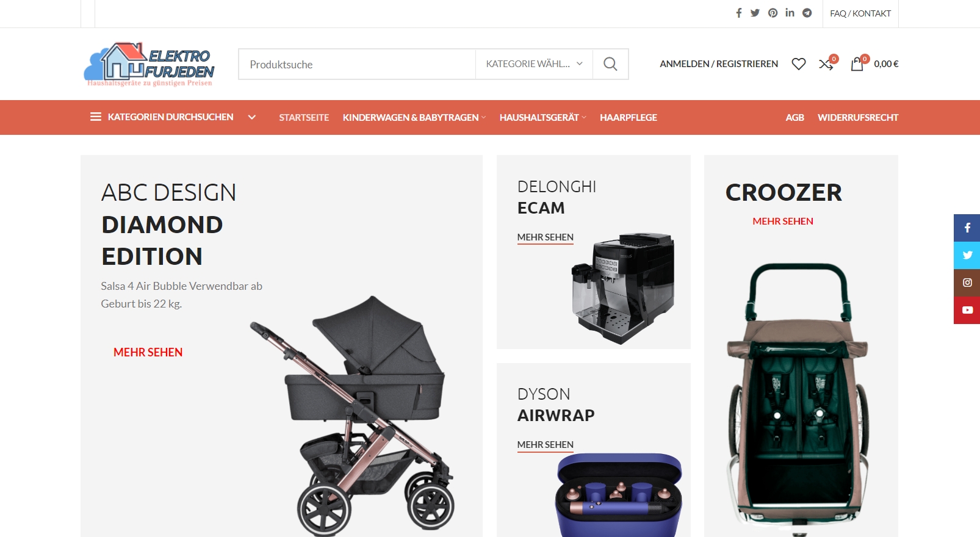Click the Produktsuche search field
980x537 pixels.
coord(357,64)
